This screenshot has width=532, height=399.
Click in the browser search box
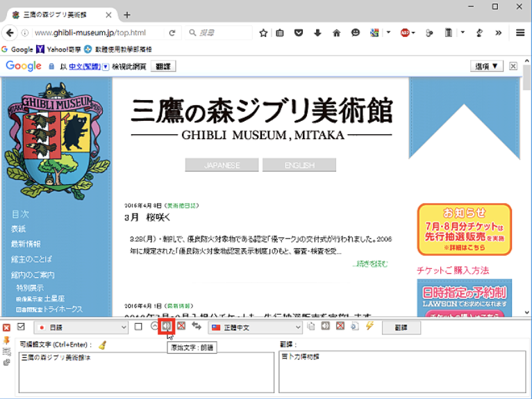219,33
